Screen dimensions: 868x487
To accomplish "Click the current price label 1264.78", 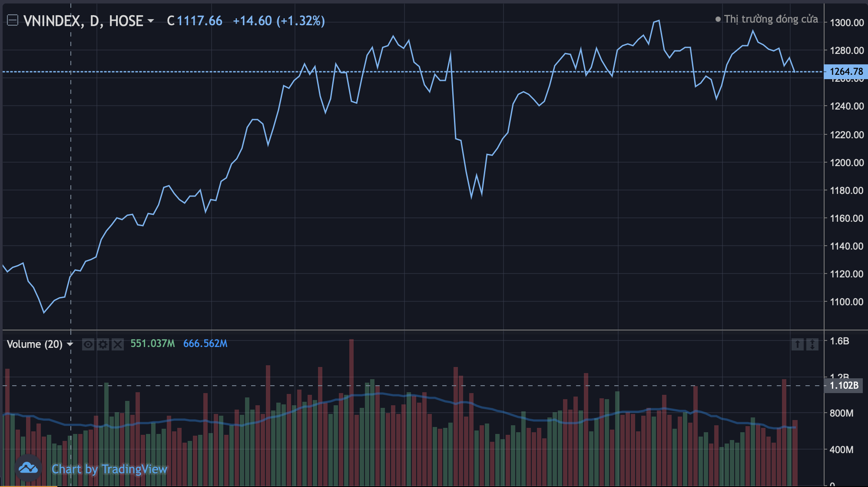I will [846, 71].
